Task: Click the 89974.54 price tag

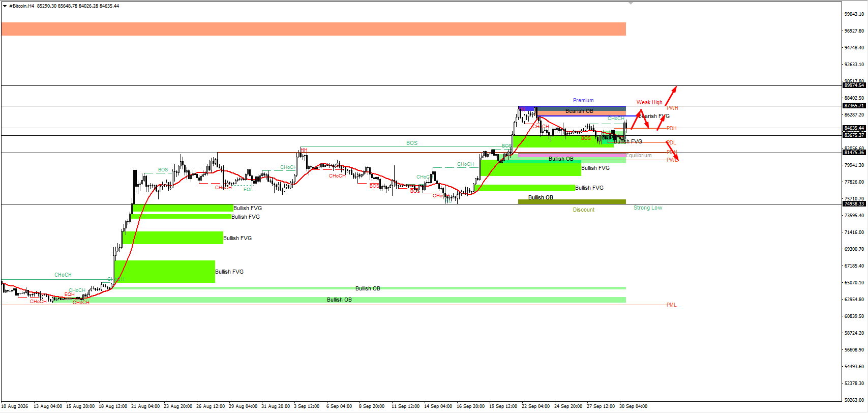Action: pos(854,85)
